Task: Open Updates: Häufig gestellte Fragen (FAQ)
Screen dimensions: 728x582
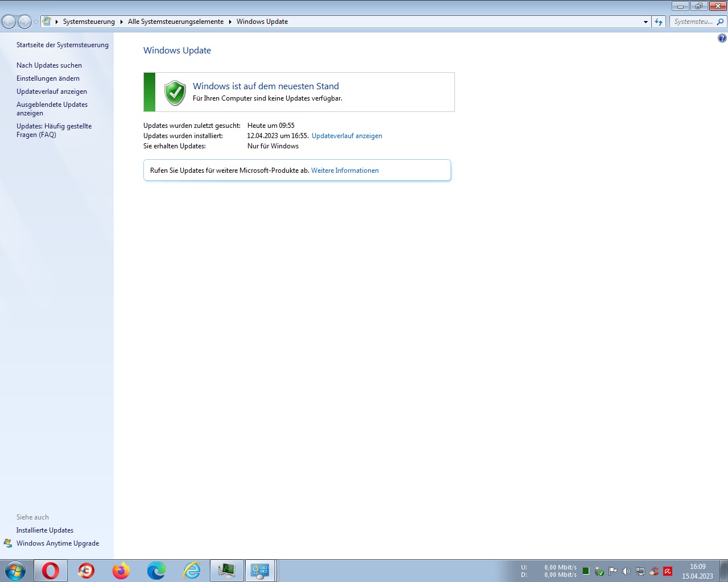Action: pos(54,130)
